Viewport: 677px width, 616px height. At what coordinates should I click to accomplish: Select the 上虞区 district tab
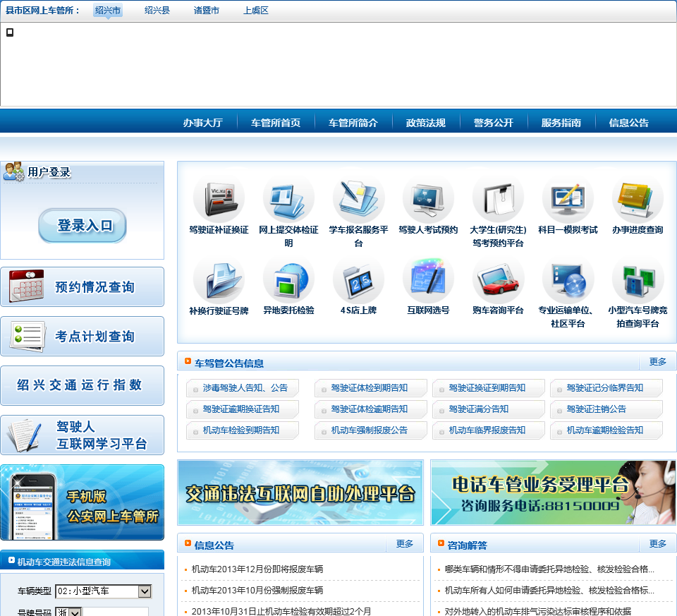pyautogui.click(x=255, y=11)
